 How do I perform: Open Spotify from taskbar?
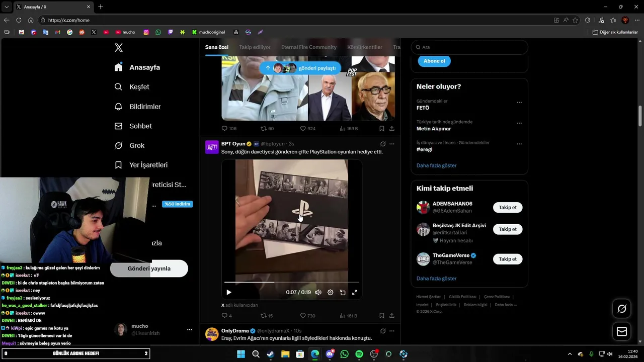(x=359, y=354)
